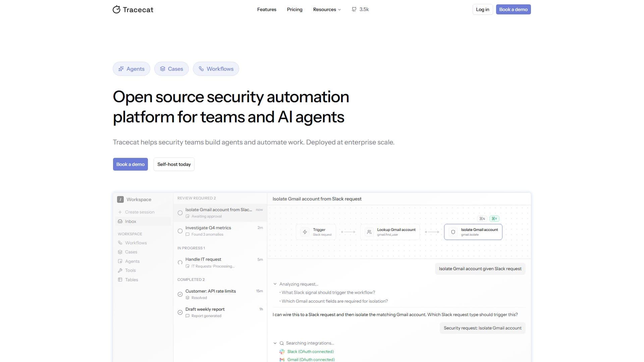The image size is (644, 362).
Task: Select the Isolate Gmail account workflow node
Action: tap(473, 232)
